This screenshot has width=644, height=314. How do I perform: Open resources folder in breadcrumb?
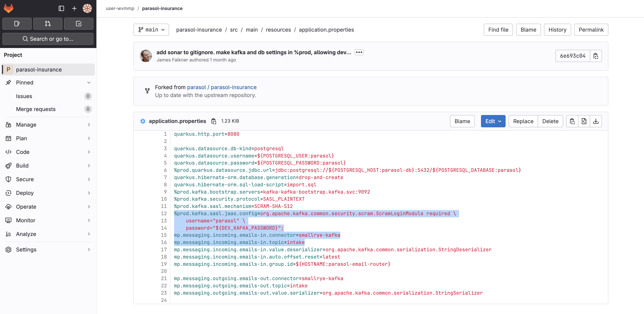[x=278, y=30]
